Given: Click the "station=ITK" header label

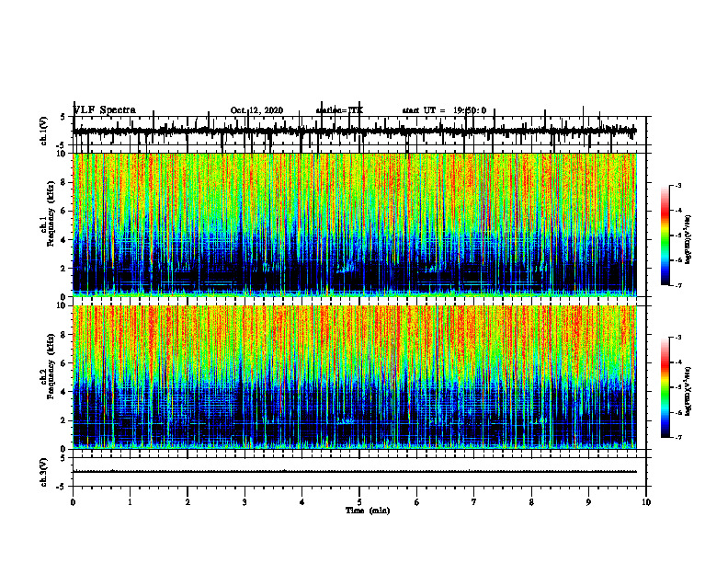Looking at the screenshot, I should (339, 110).
